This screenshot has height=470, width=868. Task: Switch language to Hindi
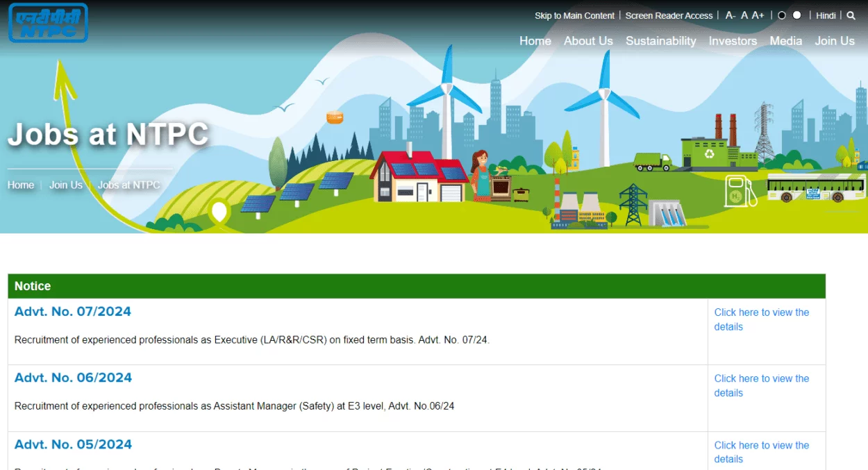pos(826,15)
